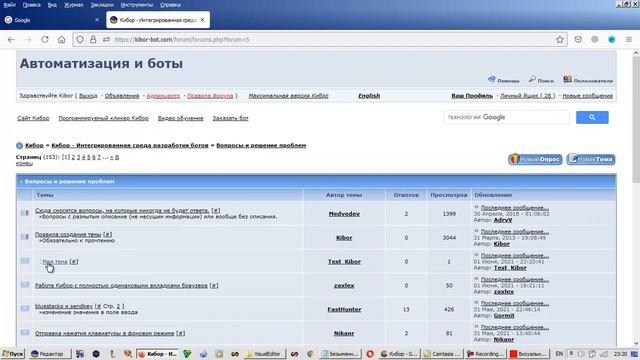The height and width of the screenshot is (360, 640).
Task: Open the Firefox hamburger menu
Action: point(629,40)
